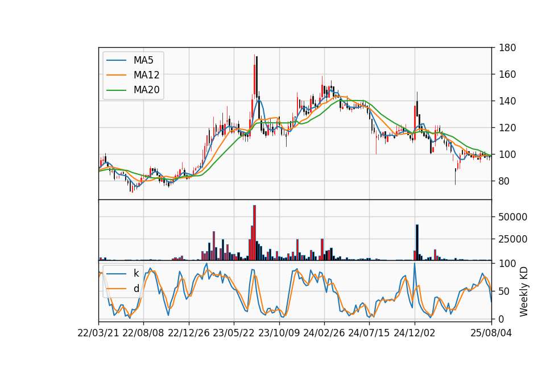Click the tall volume bar at 24/12/02
Screen dimensions: 546x392
point(417,243)
